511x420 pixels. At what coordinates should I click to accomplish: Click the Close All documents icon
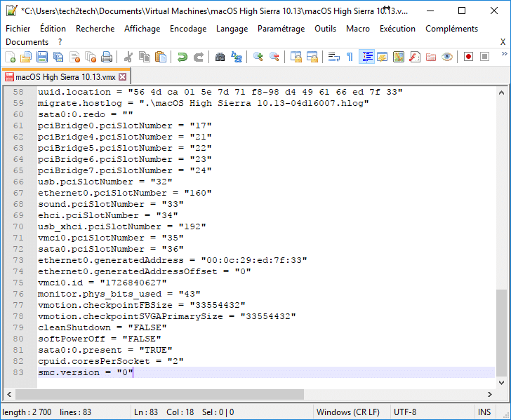[x=91, y=57]
